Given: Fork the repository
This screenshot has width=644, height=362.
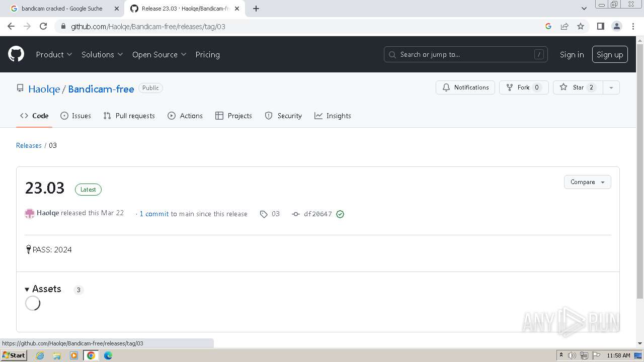Looking at the screenshot, I should [524, 87].
